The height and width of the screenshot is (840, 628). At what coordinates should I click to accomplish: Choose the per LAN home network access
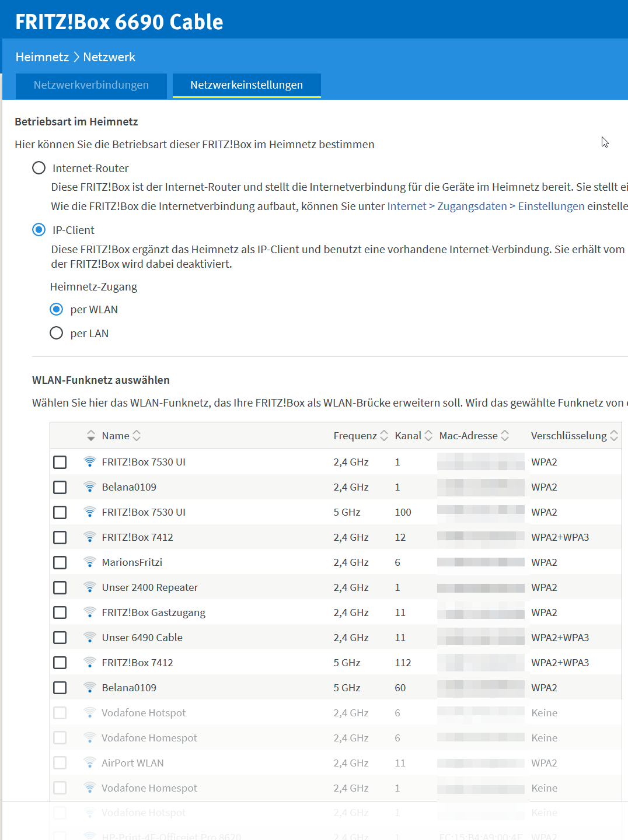tap(57, 333)
